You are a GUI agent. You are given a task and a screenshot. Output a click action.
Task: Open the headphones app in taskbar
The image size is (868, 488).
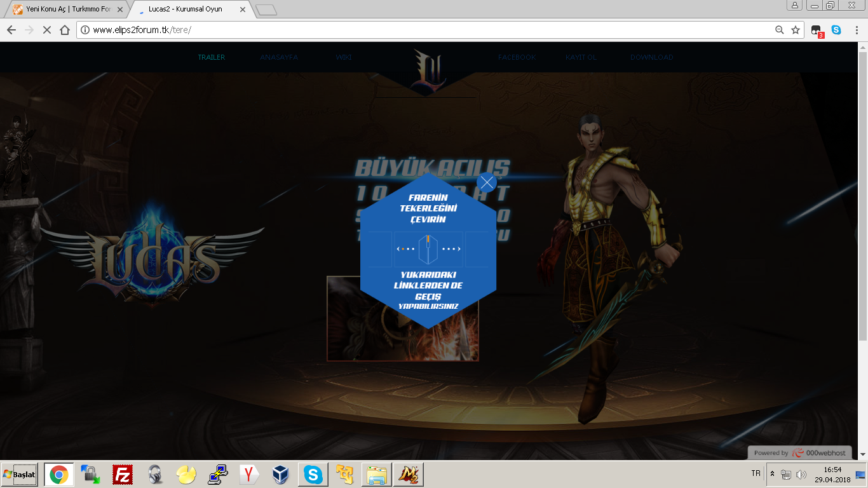point(154,475)
